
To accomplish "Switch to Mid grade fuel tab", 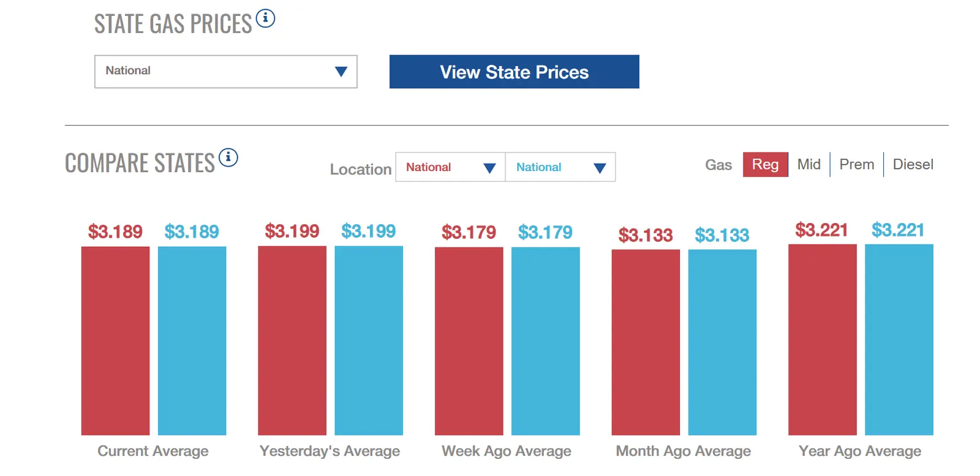I will coord(809,164).
